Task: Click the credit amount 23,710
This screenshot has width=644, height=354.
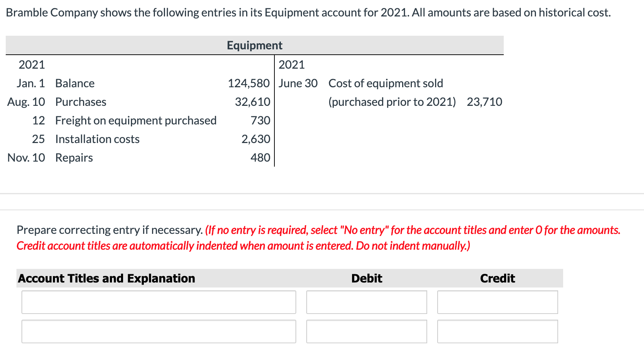Action: pyautogui.click(x=484, y=102)
